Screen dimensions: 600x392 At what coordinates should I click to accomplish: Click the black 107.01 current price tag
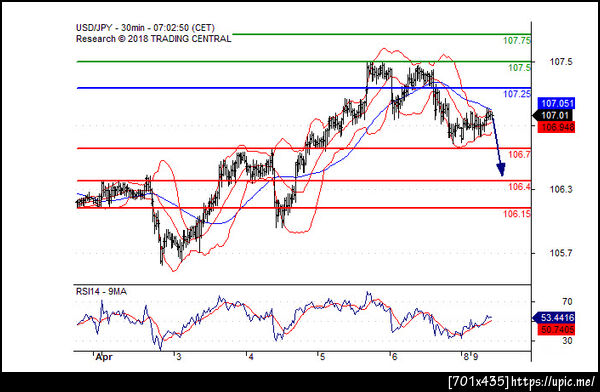coord(554,115)
